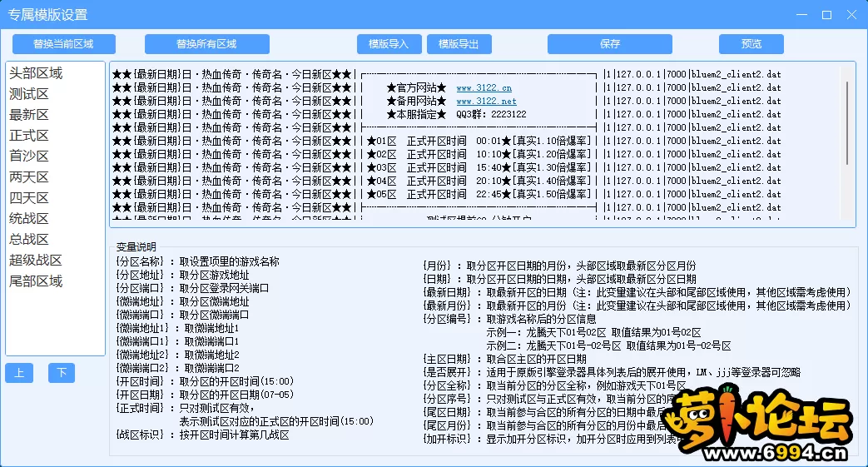Open 模版导入 to import a template

pos(389,44)
